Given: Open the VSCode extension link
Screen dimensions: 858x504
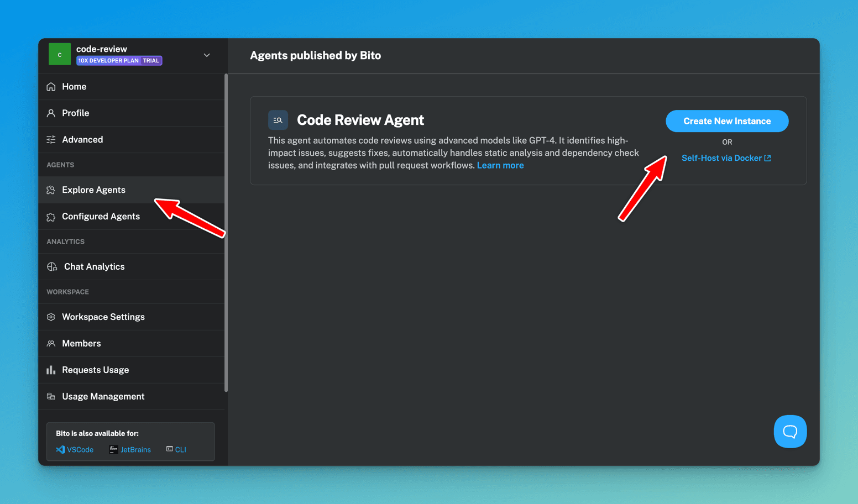Looking at the screenshot, I should [75, 450].
